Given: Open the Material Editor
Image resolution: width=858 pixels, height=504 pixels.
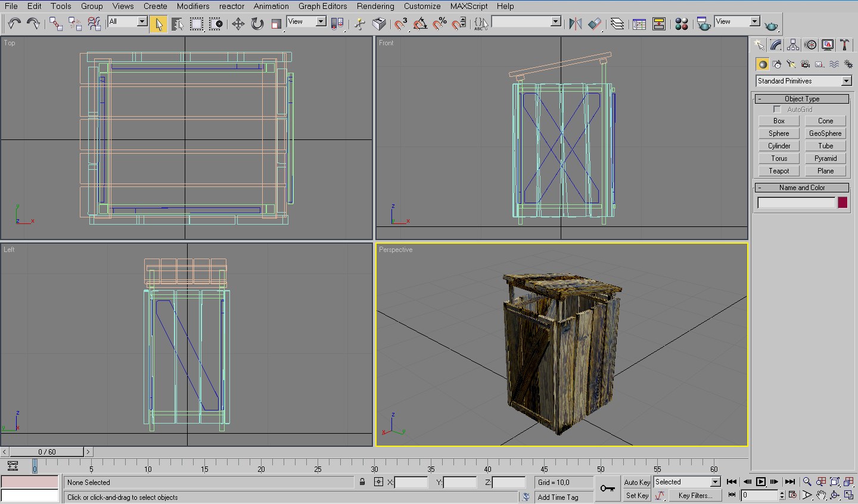Looking at the screenshot, I should click(x=682, y=24).
